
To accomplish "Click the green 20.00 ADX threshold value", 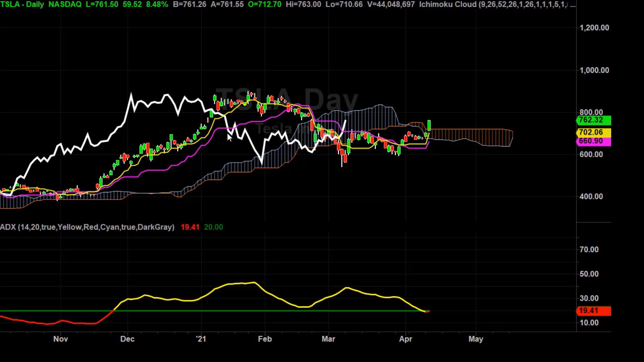I will pyautogui.click(x=213, y=227).
